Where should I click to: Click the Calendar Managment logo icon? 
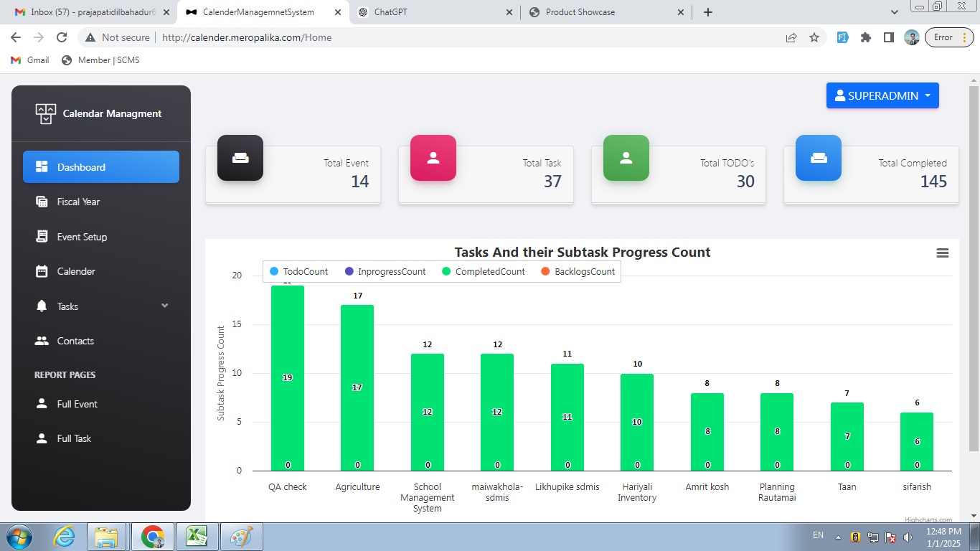coord(45,113)
